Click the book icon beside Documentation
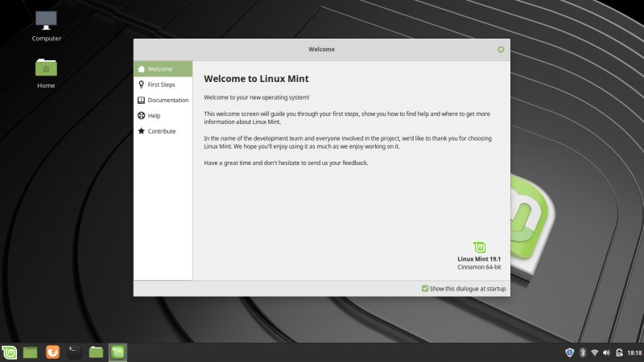Screen dimensions: 644x362 [142, 100]
